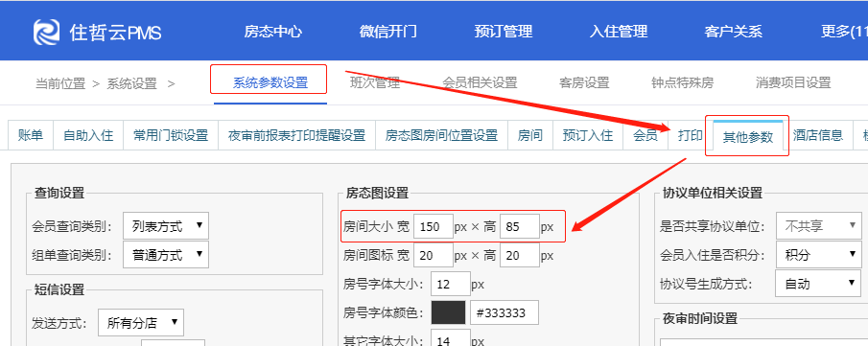Click room size height field 85
This screenshot has width=868, height=346.
tap(520, 226)
